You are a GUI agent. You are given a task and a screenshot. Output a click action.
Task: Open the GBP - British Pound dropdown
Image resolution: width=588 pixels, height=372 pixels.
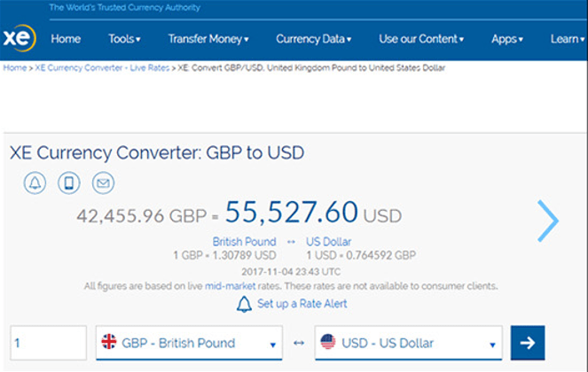click(x=189, y=343)
